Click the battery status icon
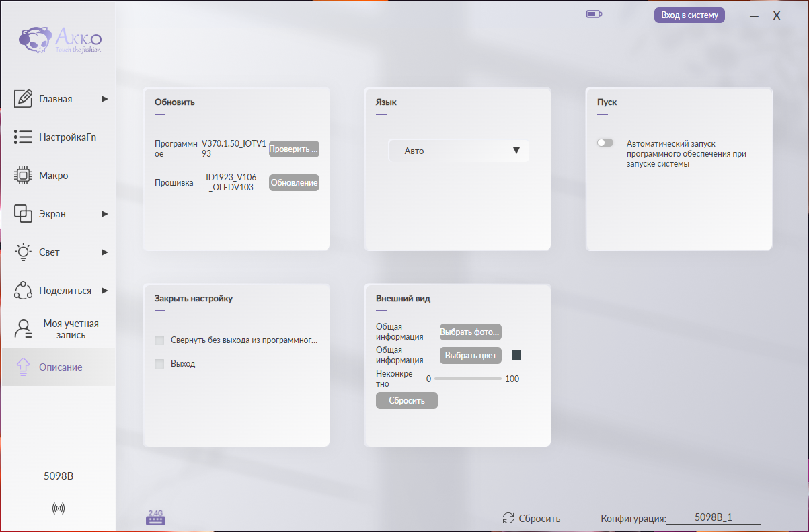 tap(594, 14)
